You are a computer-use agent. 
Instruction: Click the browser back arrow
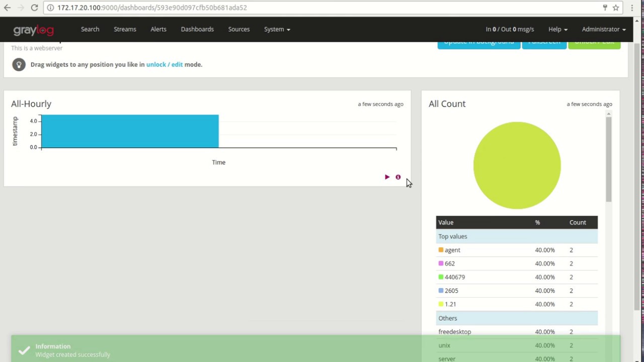[x=8, y=8]
